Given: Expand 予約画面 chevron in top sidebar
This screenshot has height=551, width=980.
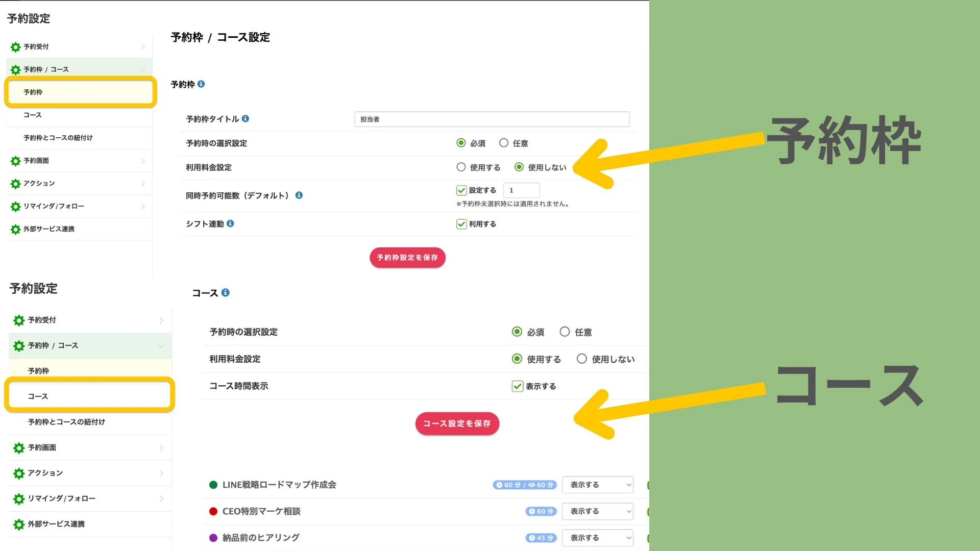Looking at the screenshot, I should tap(143, 161).
